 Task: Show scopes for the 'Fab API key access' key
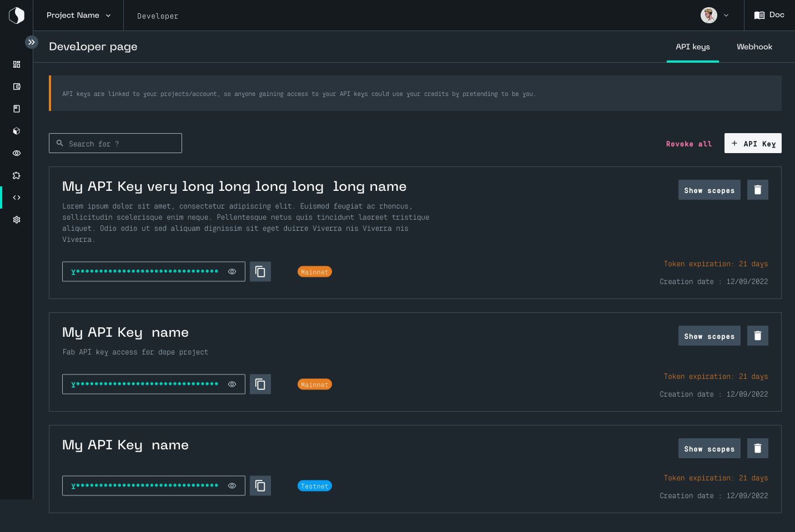pyautogui.click(x=710, y=336)
